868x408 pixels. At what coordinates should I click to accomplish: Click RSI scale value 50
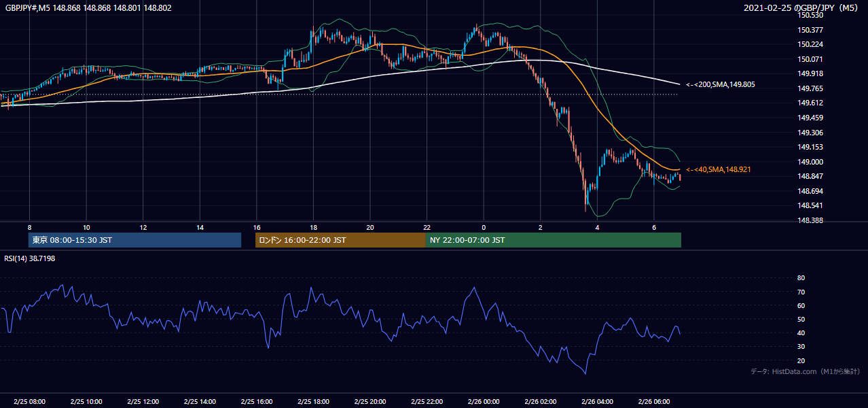[x=801, y=319]
